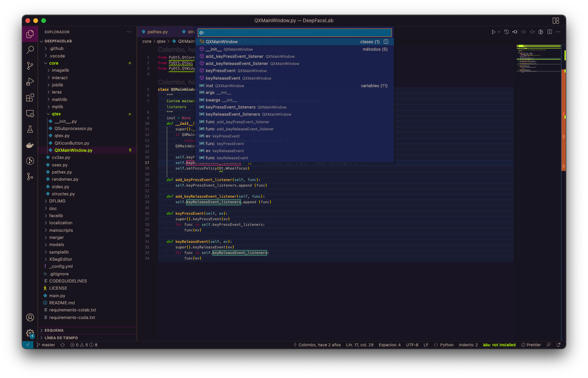Select keyPressEvent method in the symbol picker
The width and height of the screenshot is (588, 378).
pos(222,71)
